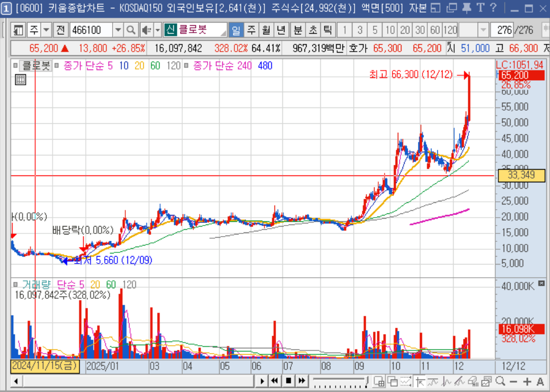Click the vertical line wave icon at bottom

click(447, 381)
